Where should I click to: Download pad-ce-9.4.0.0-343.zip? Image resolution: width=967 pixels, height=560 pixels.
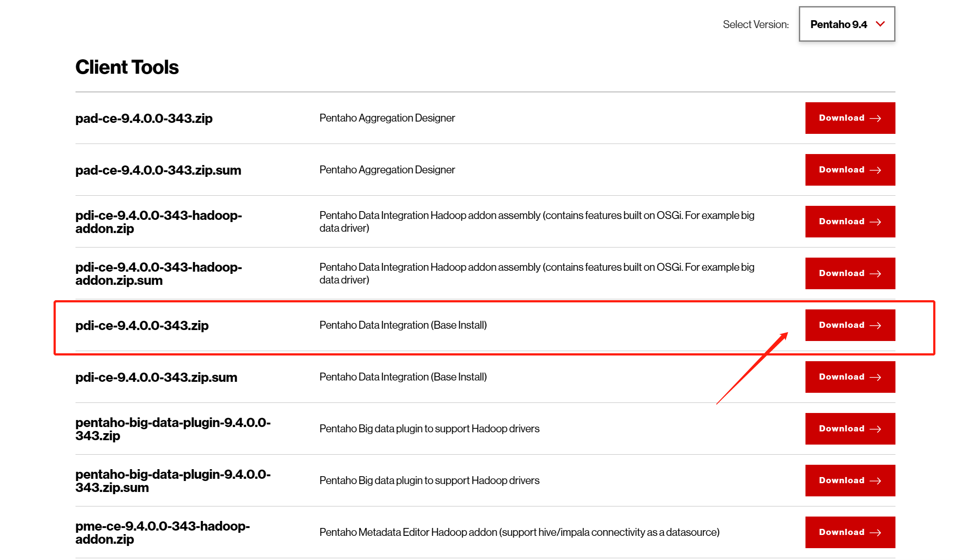[849, 118]
